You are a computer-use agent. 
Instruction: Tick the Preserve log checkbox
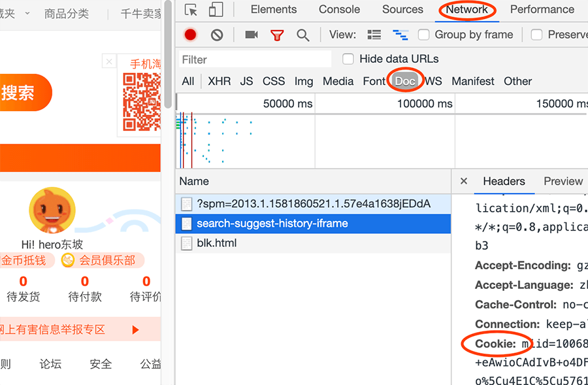[x=537, y=35]
